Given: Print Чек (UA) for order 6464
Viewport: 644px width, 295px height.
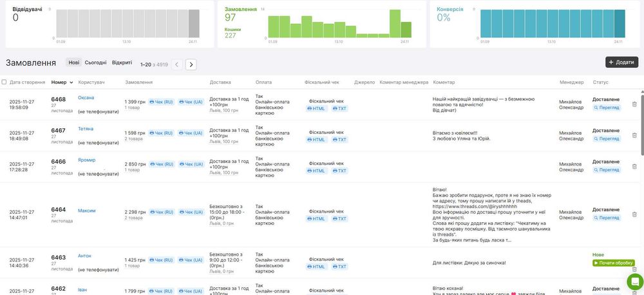Looking at the screenshot, I should coord(191,211).
